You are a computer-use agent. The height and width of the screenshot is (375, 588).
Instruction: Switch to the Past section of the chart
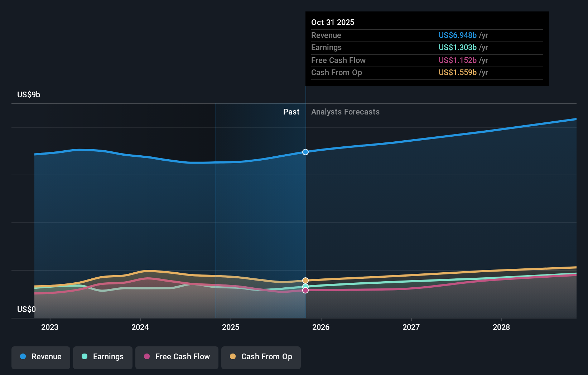(x=291, y=112)
